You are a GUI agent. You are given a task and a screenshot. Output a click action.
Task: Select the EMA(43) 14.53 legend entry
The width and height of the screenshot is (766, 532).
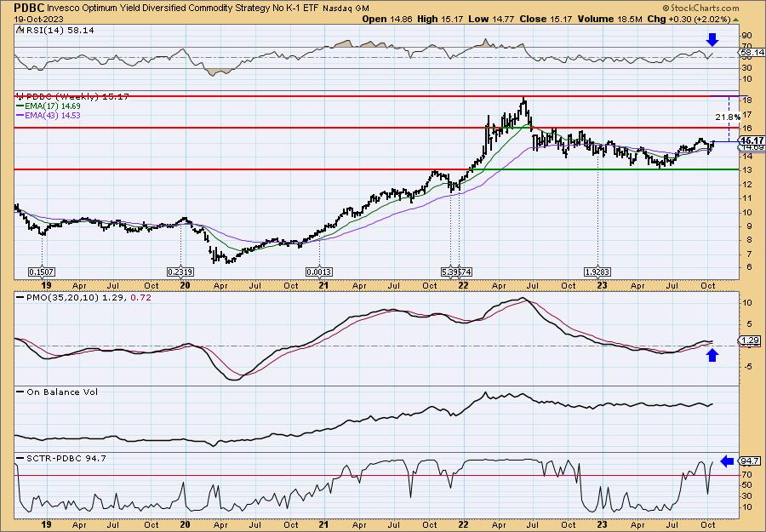click(x=49, y=115)
